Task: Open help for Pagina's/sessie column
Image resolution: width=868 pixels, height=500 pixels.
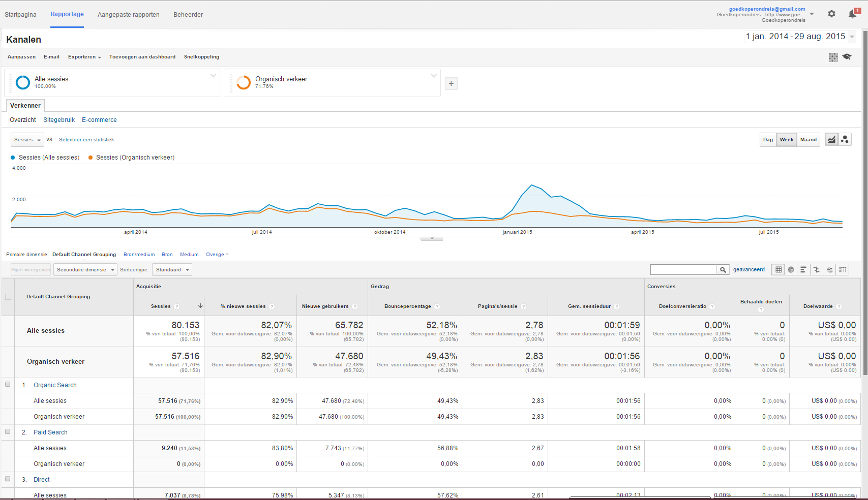Action: point(524,306)
